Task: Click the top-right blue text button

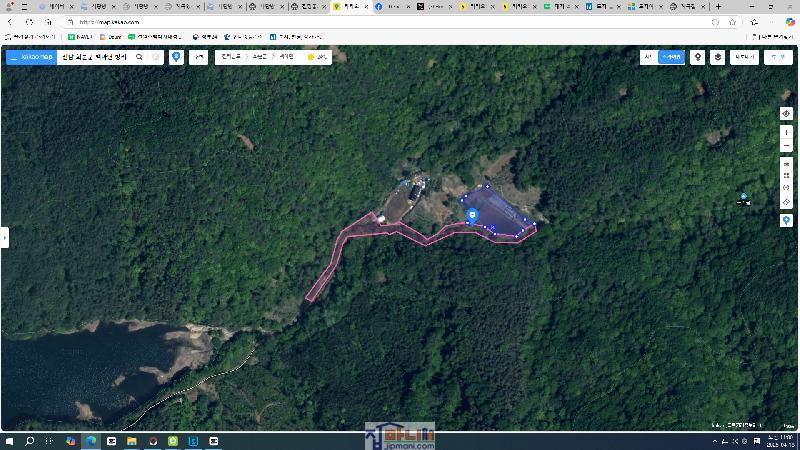Action: point(776,58)
